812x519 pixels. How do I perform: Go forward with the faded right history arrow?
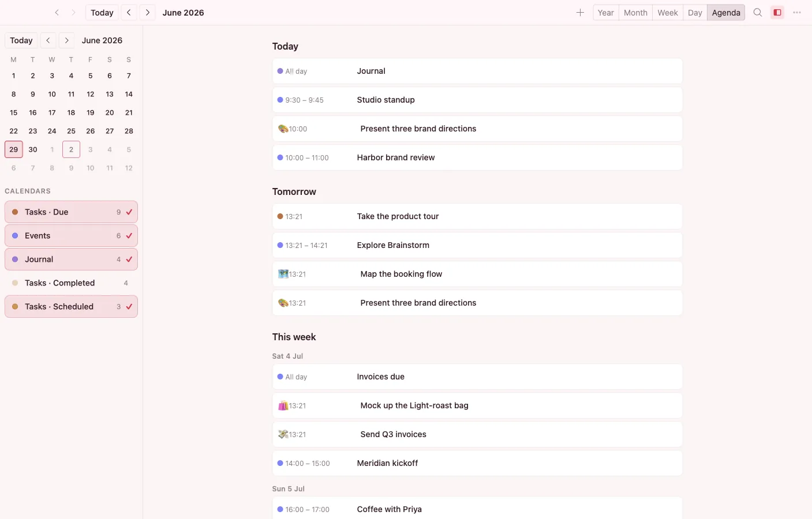pyautogui.click(x=73, y=13)
